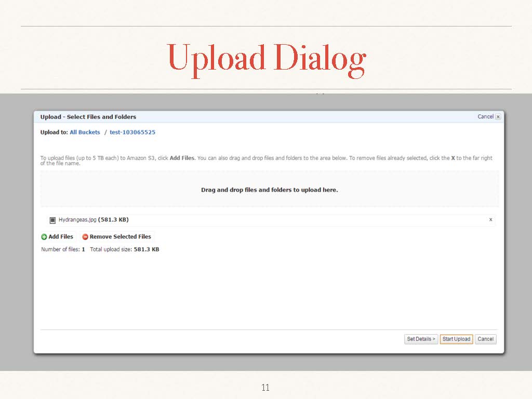Click the drag and drop upload area
The image size is (532, 399).
point(269,190)
